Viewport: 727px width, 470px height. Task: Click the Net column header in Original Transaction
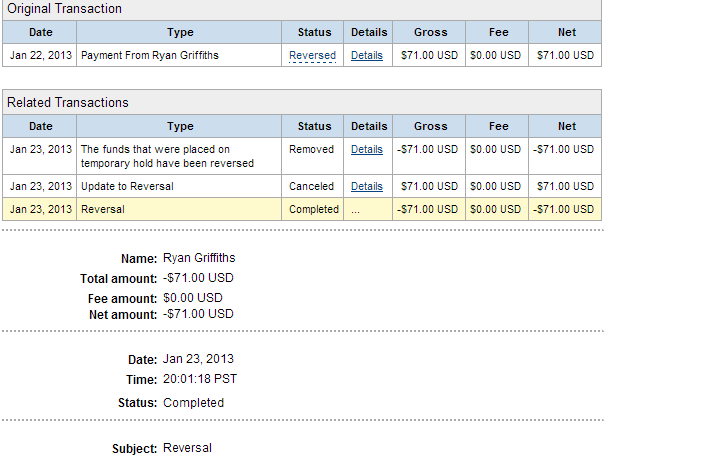[x=565, y=32]
